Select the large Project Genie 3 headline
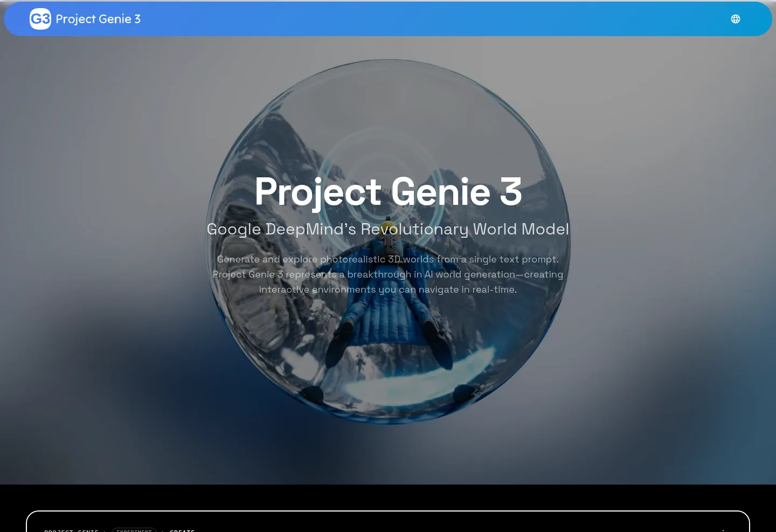The image size is (776, 532). click(388, 192)
